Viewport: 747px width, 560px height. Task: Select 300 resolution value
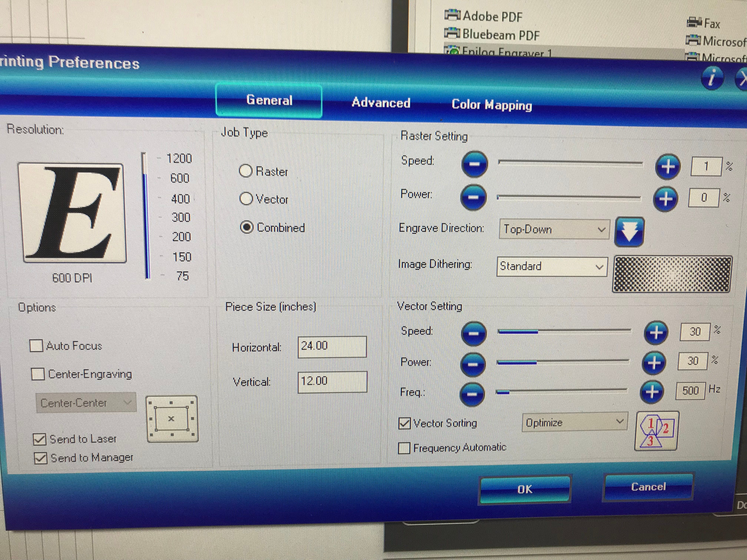[x=181, y=217]
